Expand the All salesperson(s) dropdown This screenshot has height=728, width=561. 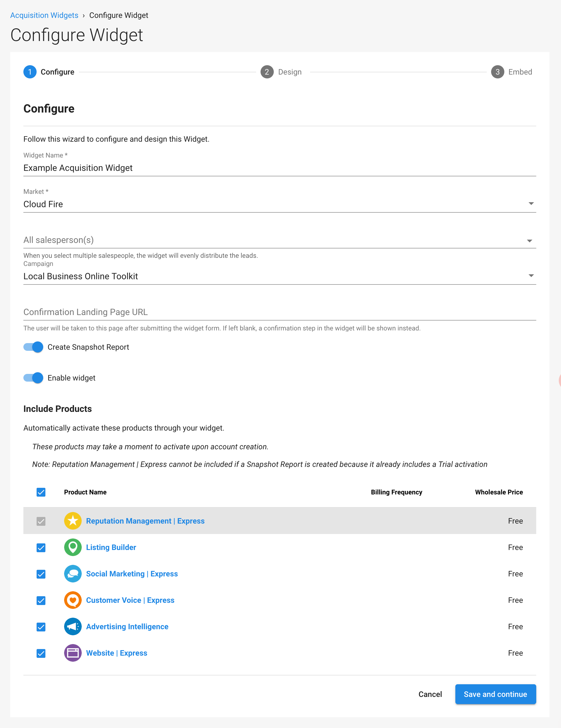point(280,240)
